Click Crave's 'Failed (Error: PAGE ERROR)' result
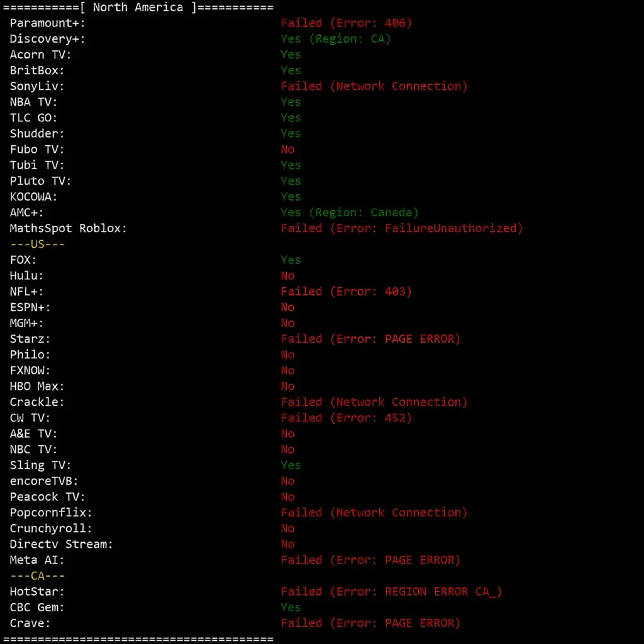The height and width of the screenshot is (644, 644). point(370,623)
